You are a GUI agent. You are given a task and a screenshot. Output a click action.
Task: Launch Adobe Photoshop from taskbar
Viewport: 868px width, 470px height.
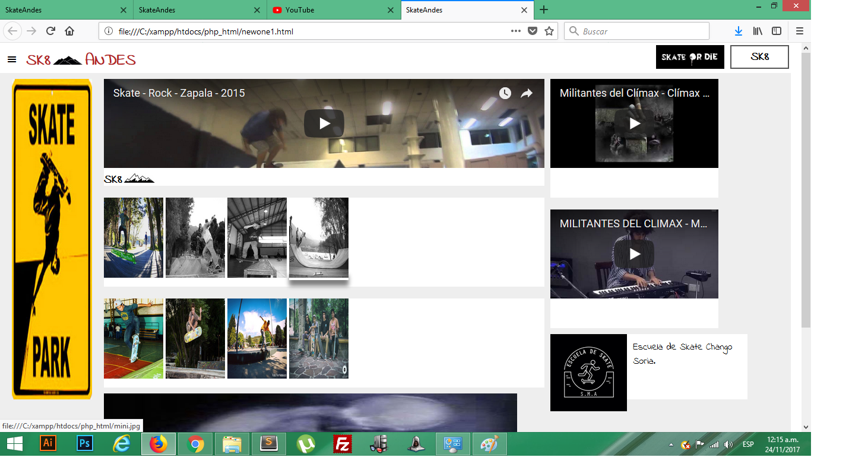click(85, 444)
